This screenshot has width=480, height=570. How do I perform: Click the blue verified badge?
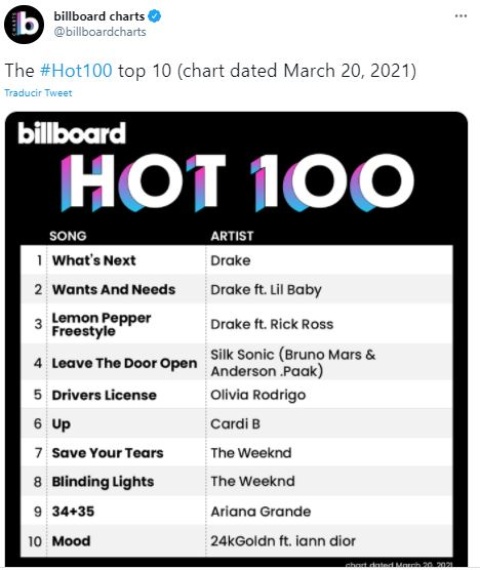[x=155, y=16]
